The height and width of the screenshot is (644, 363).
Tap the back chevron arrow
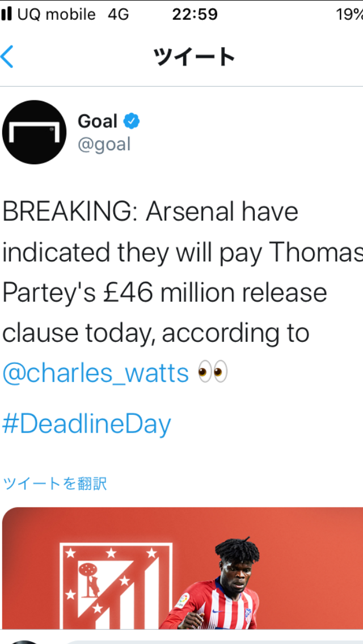(x=8, y=57)
